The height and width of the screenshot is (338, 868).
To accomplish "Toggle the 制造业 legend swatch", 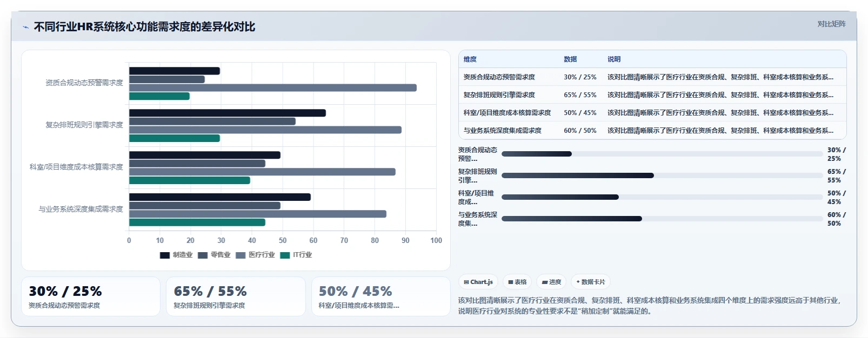I will pyautogui.click(x=165, y=255).
